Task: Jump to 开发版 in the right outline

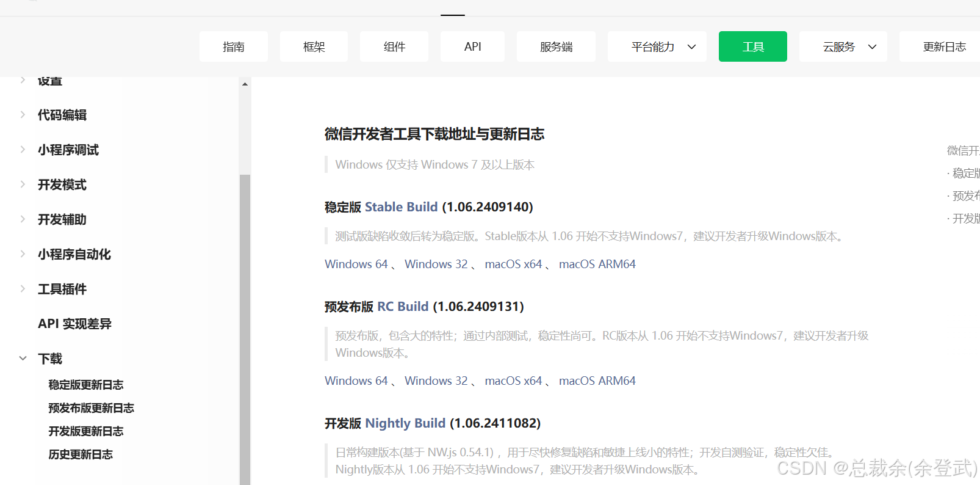Action: click(x=965, y=219)
